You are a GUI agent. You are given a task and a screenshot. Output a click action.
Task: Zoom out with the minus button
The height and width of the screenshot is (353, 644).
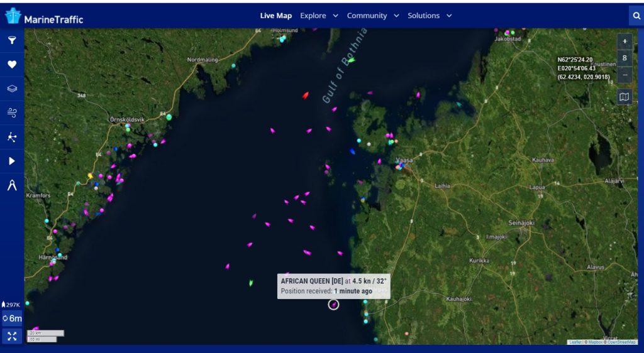[x=625, y=74]
